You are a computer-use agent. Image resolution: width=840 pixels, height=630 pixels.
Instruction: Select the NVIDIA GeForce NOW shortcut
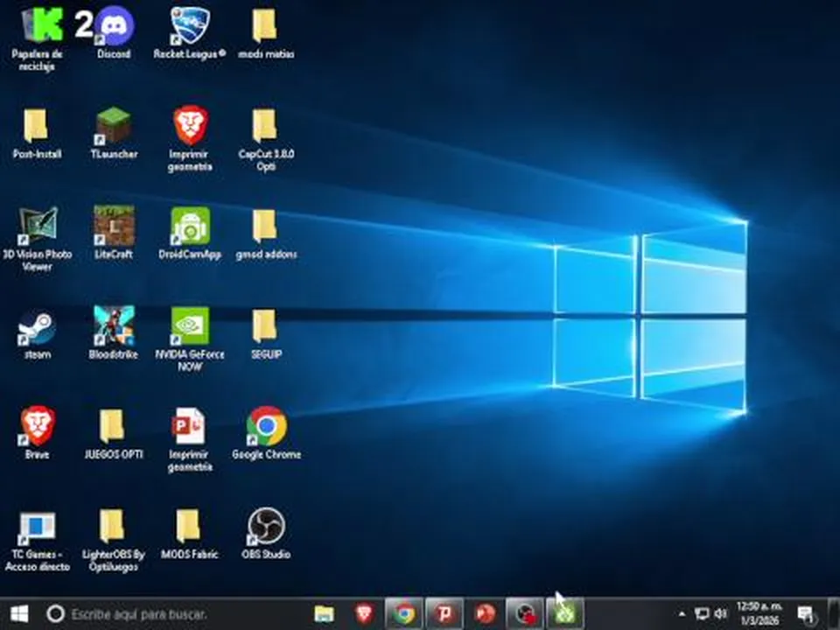click(190, 339)
